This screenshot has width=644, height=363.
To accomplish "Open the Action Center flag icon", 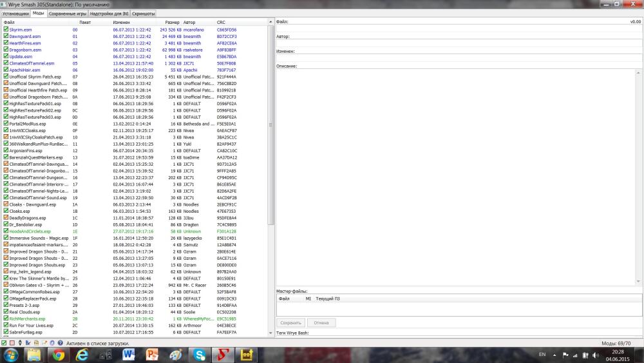I will (565, 355).
